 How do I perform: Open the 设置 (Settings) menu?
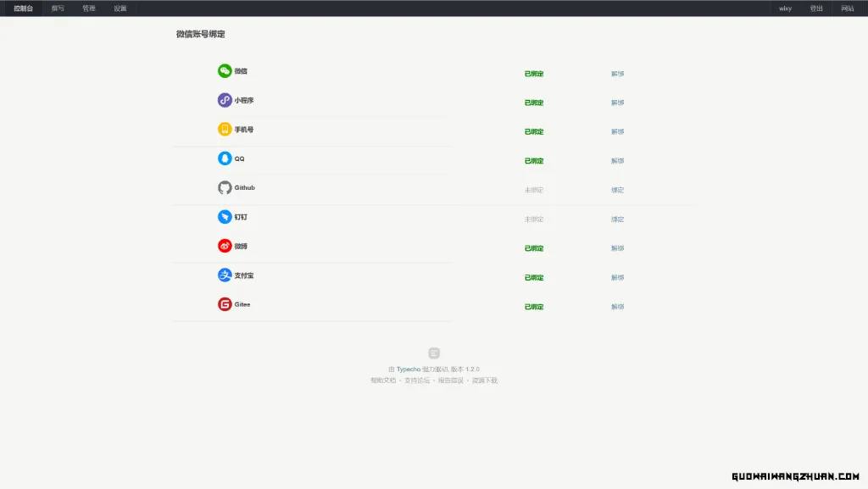[120, 8]
